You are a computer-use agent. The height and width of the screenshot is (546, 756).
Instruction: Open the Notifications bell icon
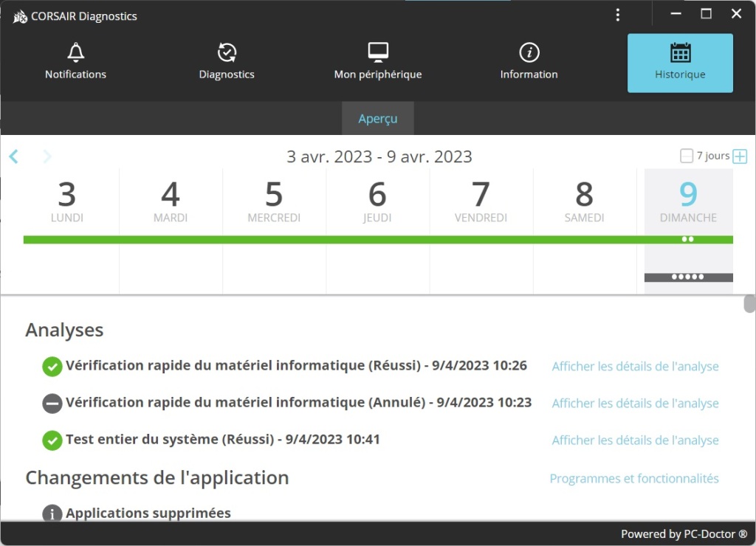[x=75, y=53]
